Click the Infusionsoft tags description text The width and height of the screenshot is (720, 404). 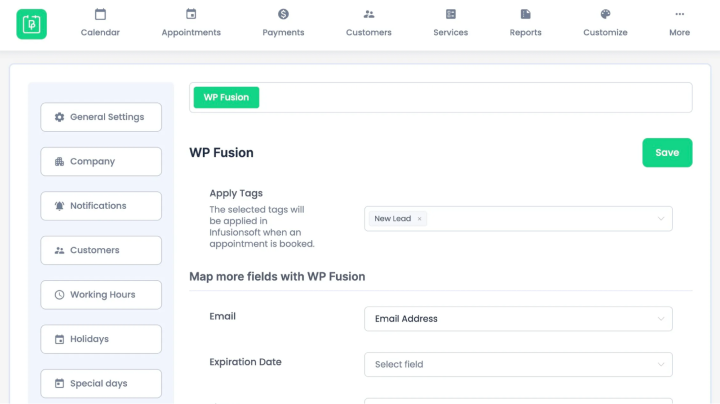(262, 227)
